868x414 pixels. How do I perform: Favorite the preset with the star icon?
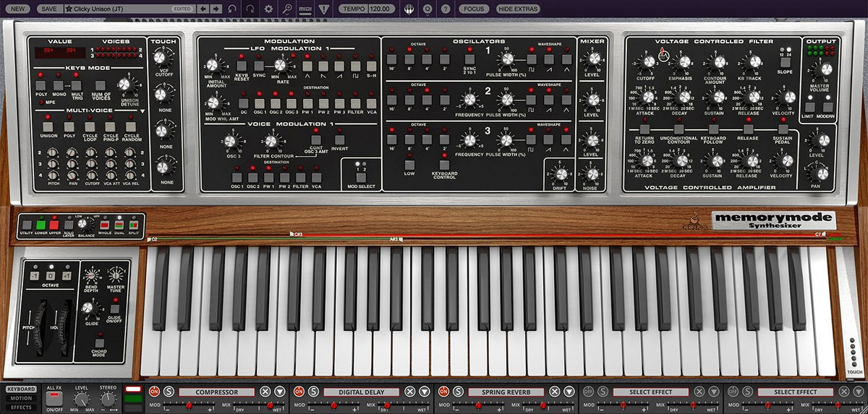(69, 9)
